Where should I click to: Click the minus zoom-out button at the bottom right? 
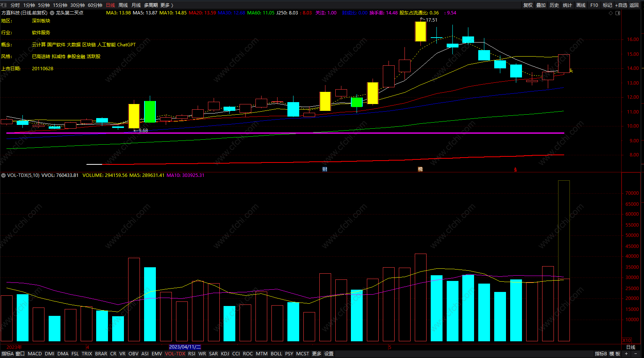point(636,353)
